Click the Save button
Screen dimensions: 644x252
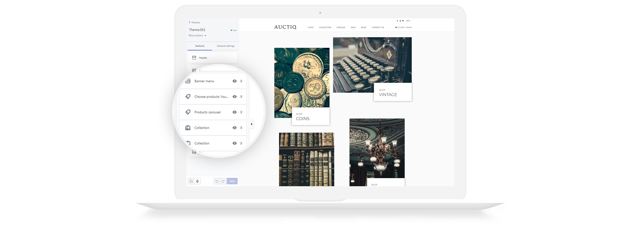click(x=232, y=181)
